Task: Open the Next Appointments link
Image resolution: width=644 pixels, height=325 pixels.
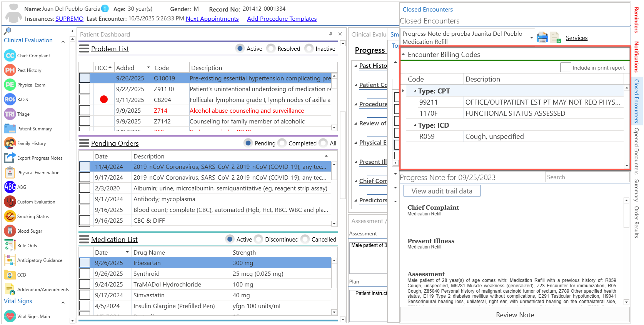Action: click(212, 18)
